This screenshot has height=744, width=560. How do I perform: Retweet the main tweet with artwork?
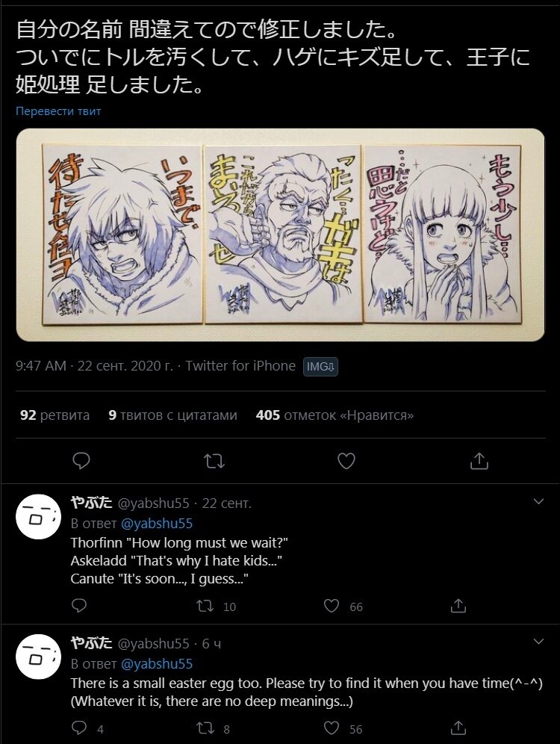point(214,461)
